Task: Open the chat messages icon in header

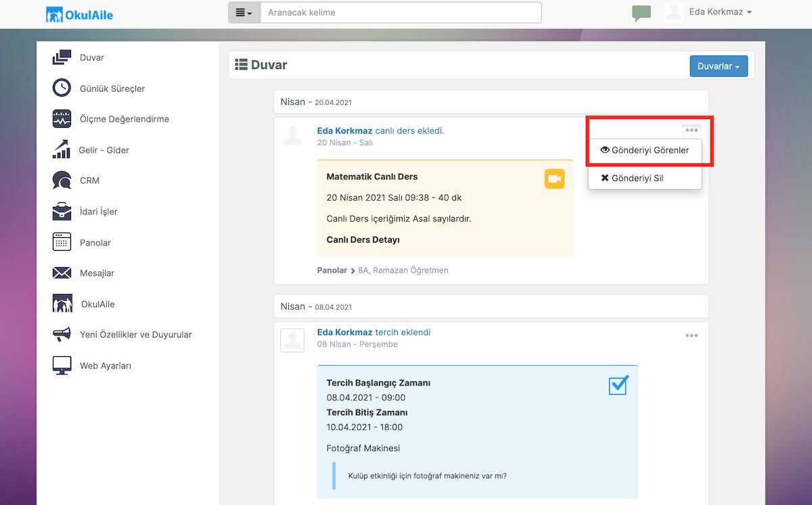Action: [641, 13]
